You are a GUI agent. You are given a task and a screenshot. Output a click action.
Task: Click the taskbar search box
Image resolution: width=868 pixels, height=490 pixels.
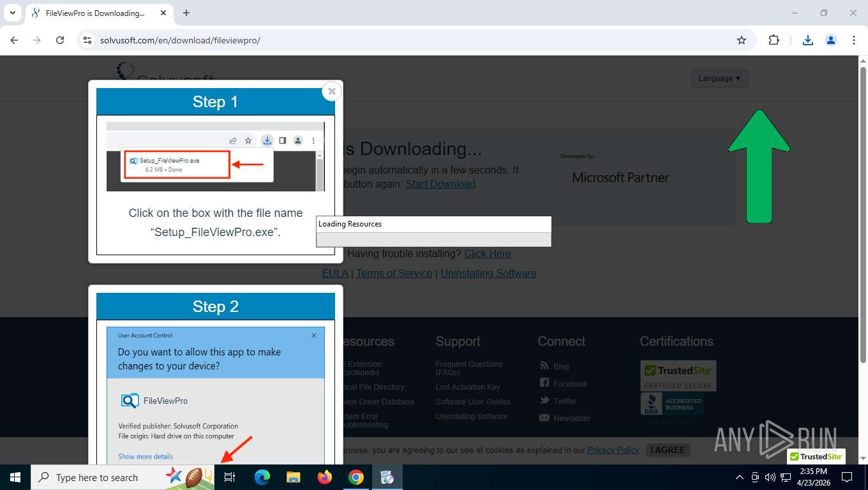pos(123,477)
